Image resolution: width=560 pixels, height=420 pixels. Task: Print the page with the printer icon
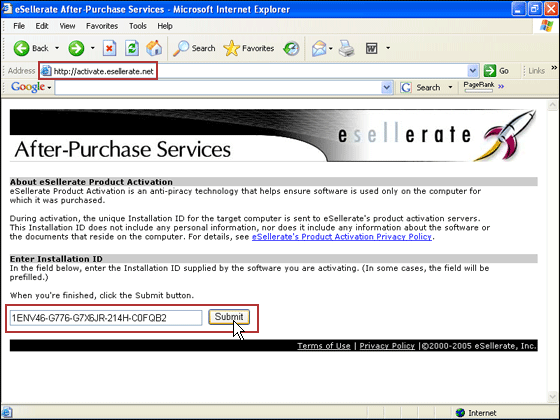tap(346, 48)
